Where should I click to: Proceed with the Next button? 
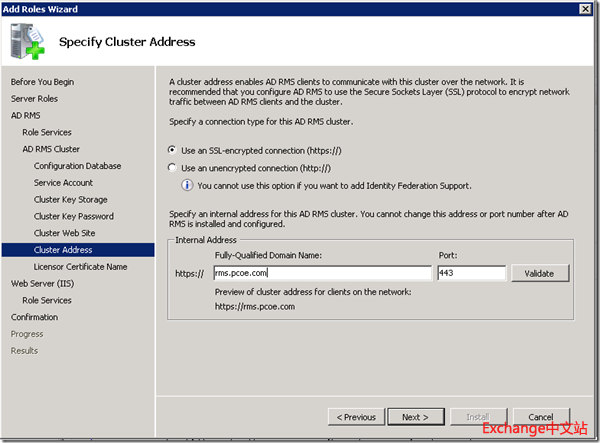pyautogui.click(x=416, y=417)
